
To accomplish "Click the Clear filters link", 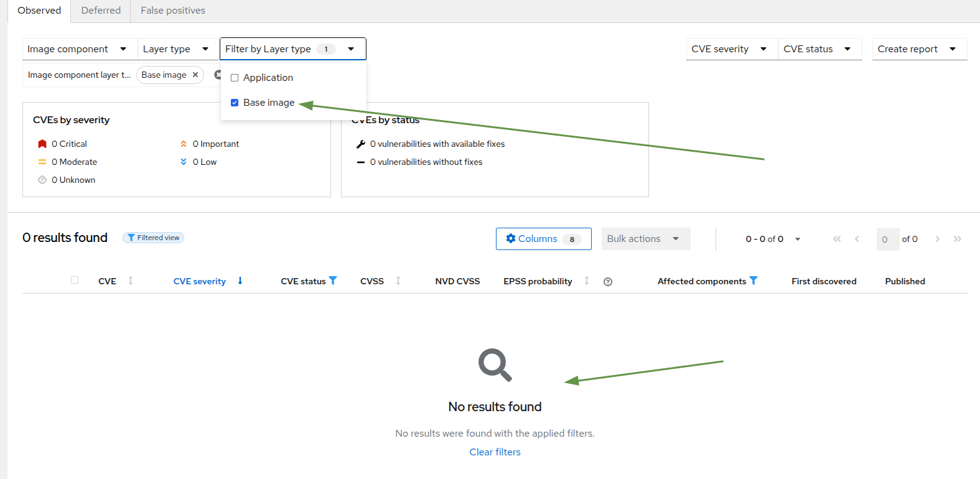I will (495, 452).
